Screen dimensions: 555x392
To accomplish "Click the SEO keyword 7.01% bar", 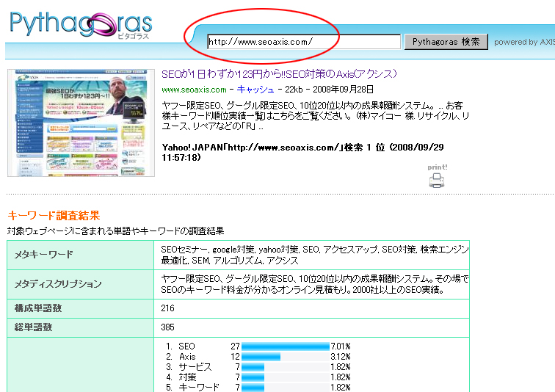I will [285, 346].
